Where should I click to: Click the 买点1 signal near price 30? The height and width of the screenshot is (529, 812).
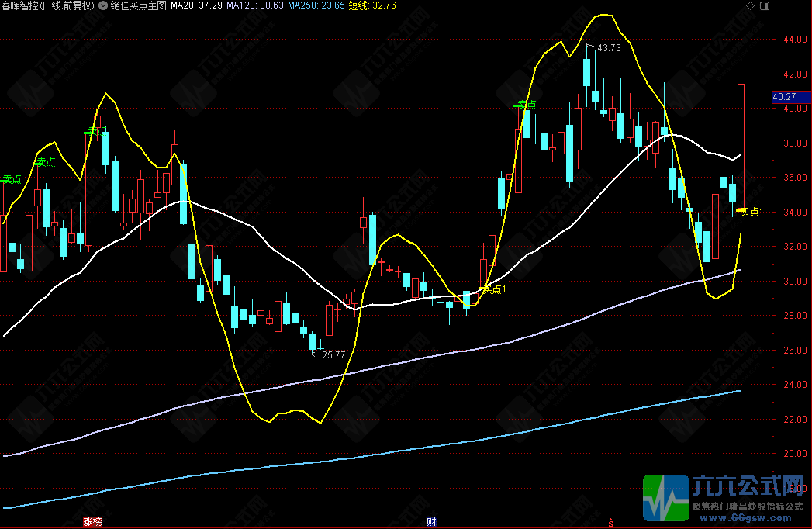(493, 289)
